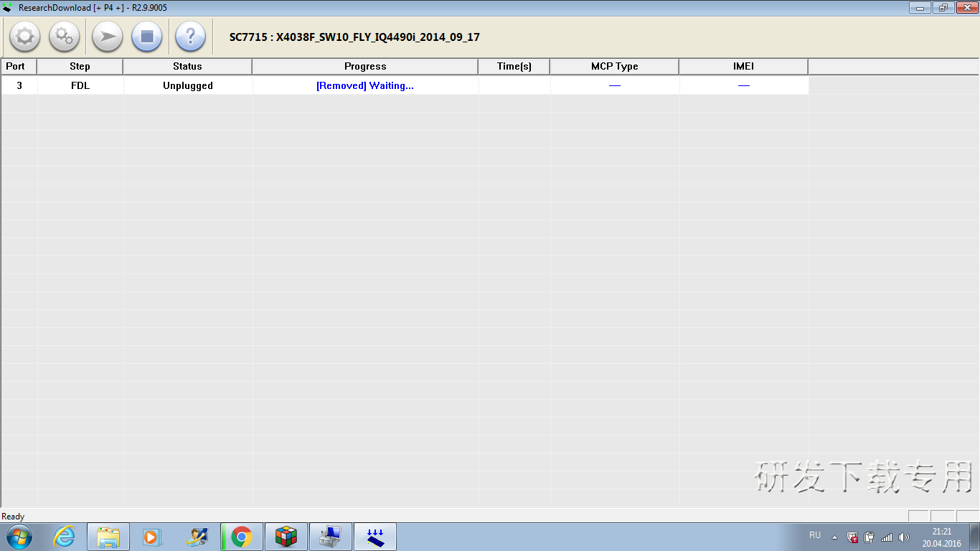Click the RU language indicator
Viewport: 980px width, 551px height.
pos(815,535)
